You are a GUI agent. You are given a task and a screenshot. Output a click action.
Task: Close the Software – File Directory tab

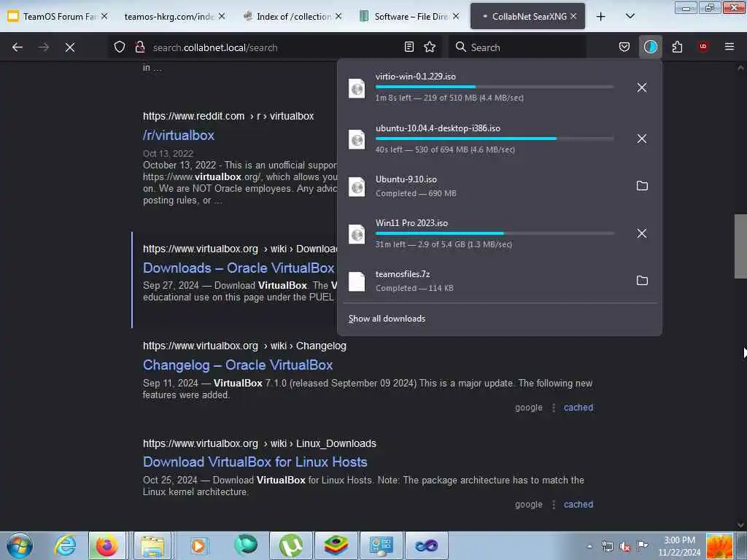(x=456, y=16)
